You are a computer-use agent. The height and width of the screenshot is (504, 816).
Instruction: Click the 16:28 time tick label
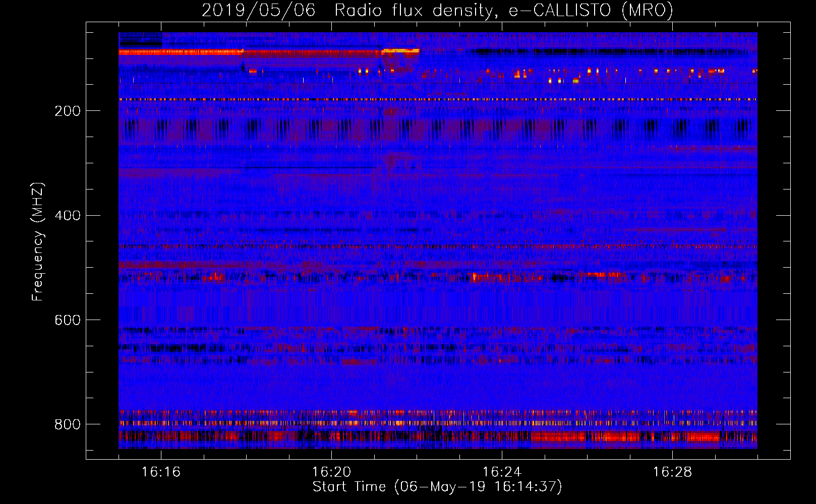[x=672, y=472]
